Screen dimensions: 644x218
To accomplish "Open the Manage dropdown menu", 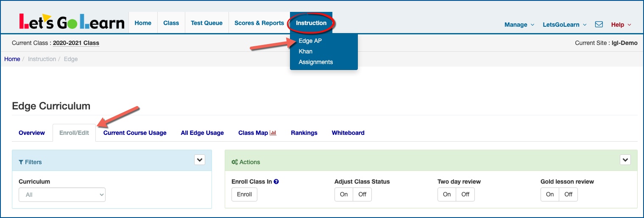I will (519, 25).
